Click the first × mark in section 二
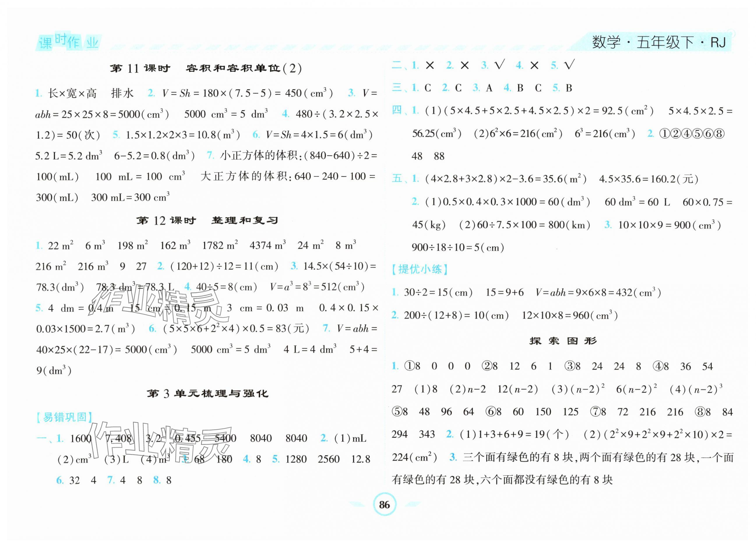The height and width of the screenshot is (548, 756). [430, 66]
